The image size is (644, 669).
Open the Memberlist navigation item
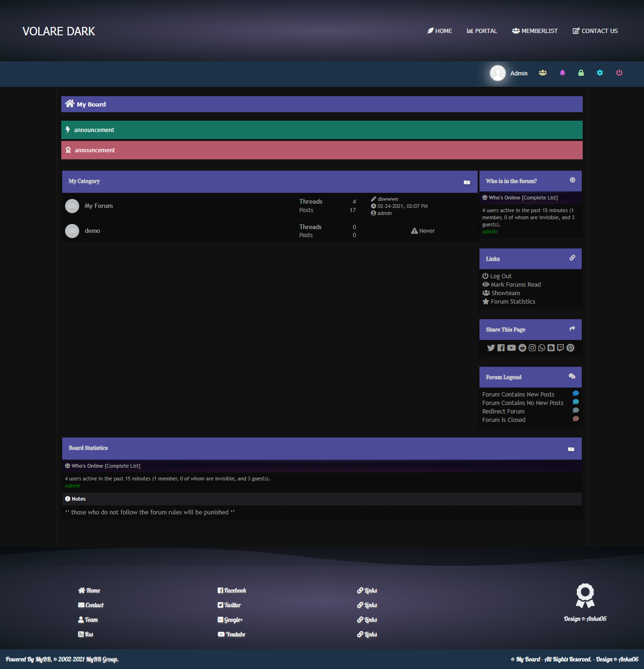535,31
